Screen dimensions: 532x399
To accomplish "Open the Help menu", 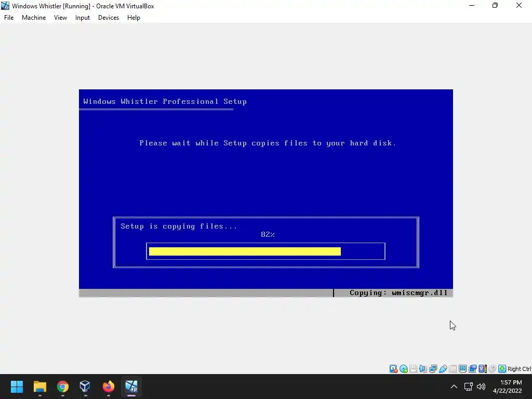I will coord(134,18).
